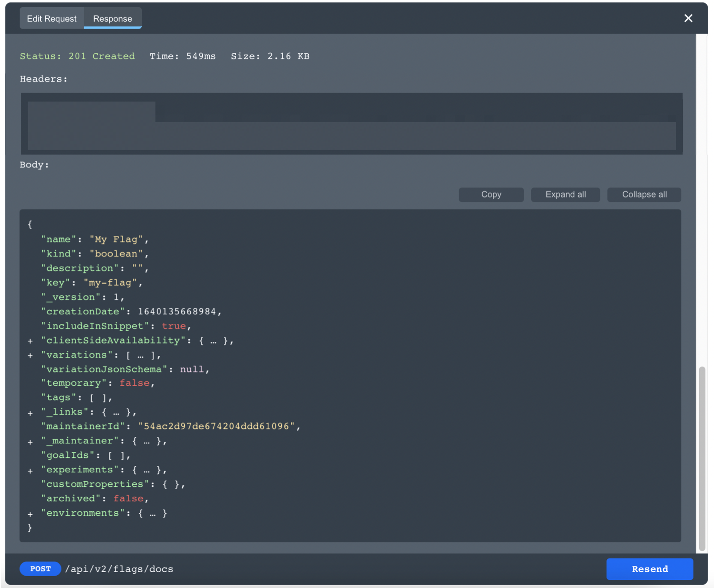714x588 pixels.
Task: Click the Status 201 Created text
Action: tap(77, 56)
